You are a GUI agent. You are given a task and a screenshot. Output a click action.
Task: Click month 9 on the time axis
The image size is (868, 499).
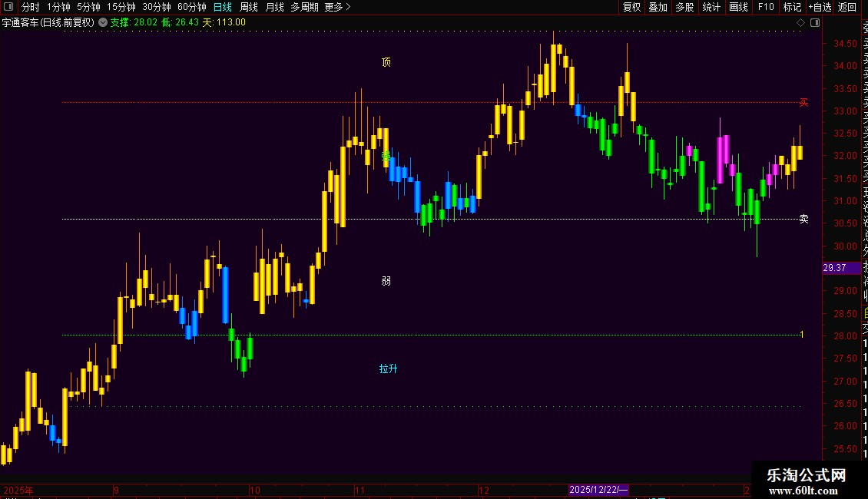tap(116, 490)
